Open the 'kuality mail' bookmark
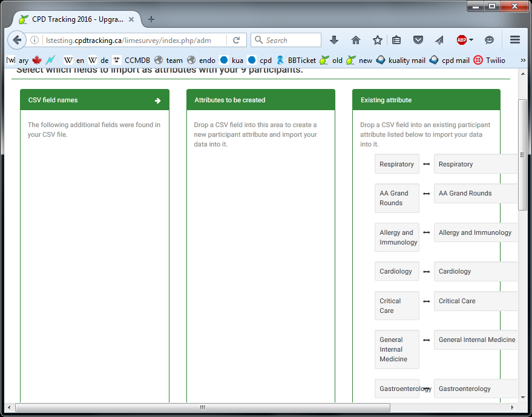Image resolution: width=532 pixels, height=417 pixels. 401,61
